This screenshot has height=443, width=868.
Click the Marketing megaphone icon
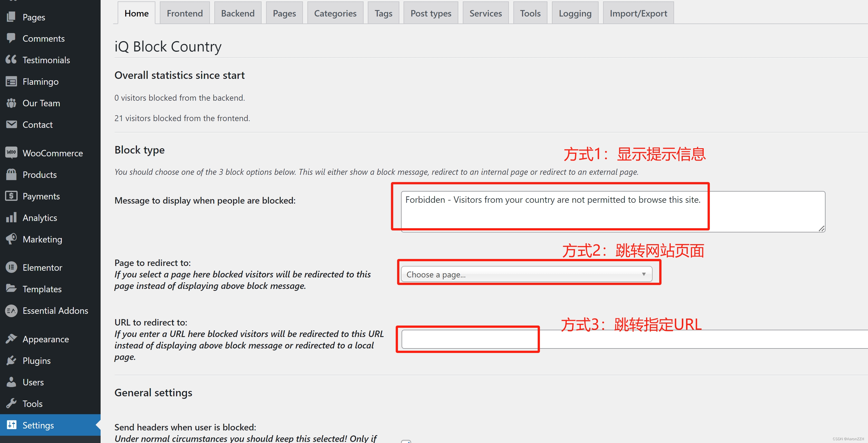[11, 239]
